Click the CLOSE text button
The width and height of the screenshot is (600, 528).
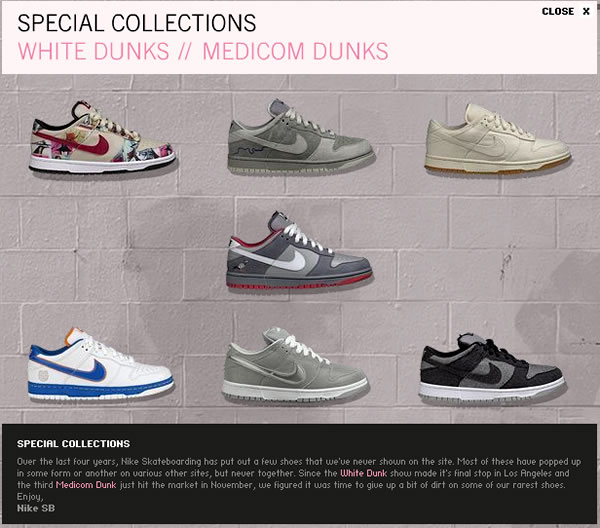558,11
